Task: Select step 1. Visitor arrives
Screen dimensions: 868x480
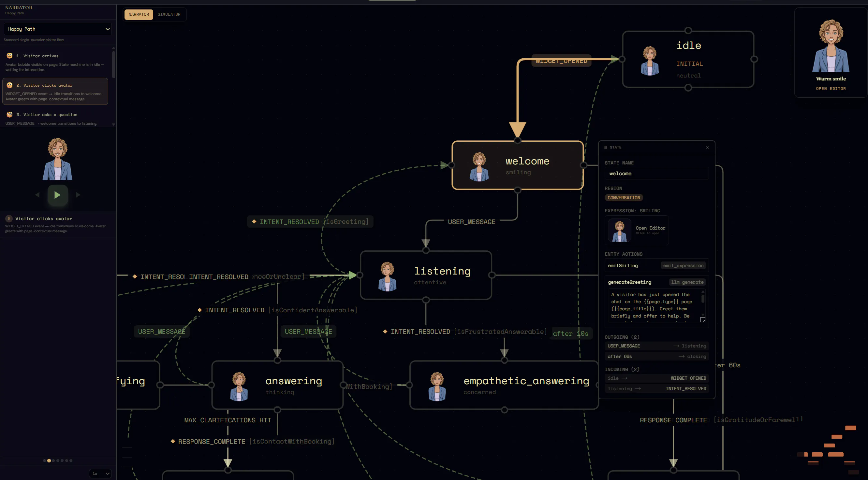Action: pos(56,62)
